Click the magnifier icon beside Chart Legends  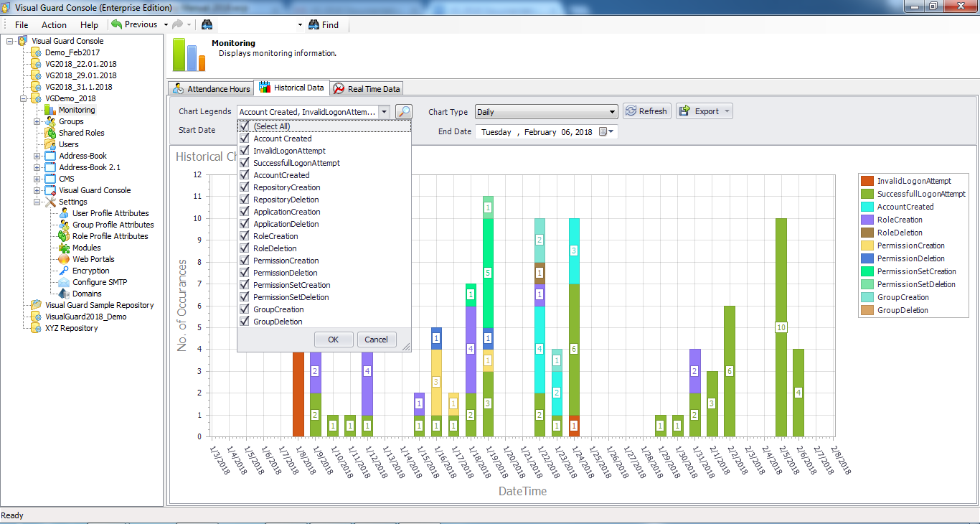coord(402,112)
